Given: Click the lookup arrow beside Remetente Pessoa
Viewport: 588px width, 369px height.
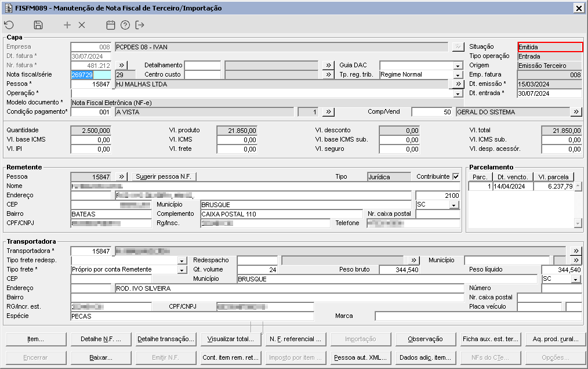Looking at the screenshot, I should pos(122,177).
